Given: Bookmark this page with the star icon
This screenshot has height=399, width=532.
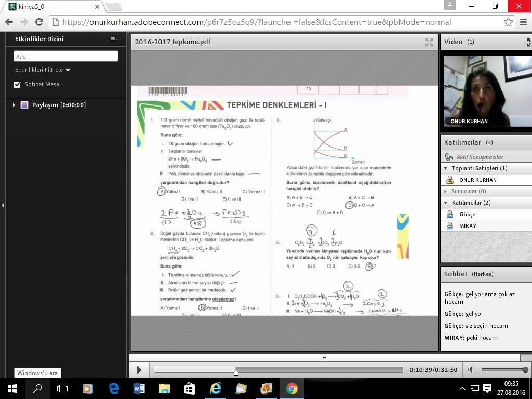Looking at the screenshot, I should click(x=508, y=22).
